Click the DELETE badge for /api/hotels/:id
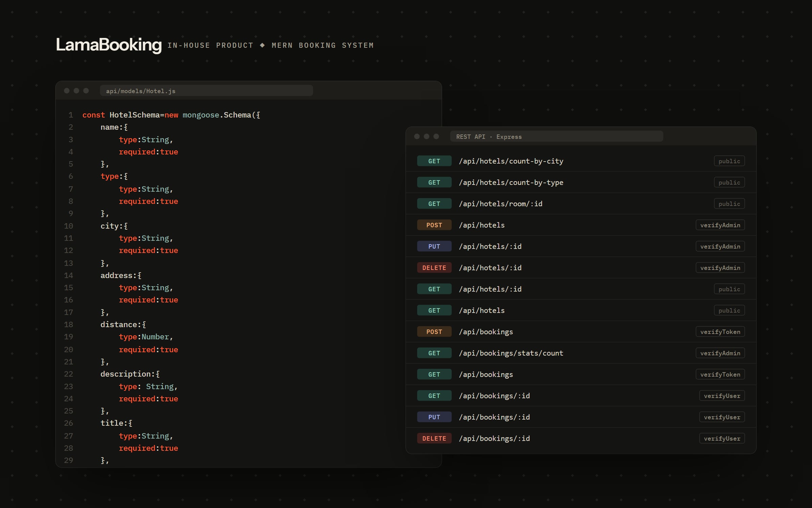 pos(434,268)
